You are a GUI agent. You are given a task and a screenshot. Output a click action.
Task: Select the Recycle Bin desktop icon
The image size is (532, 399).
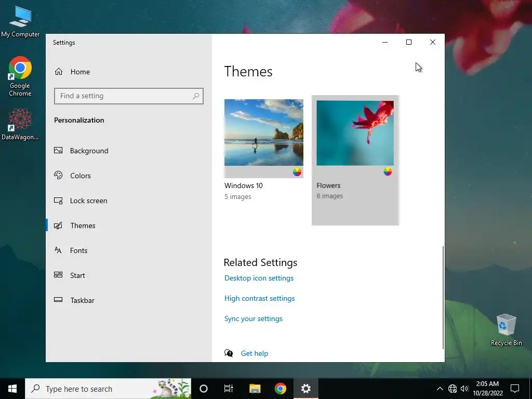[x=506, y=330]
